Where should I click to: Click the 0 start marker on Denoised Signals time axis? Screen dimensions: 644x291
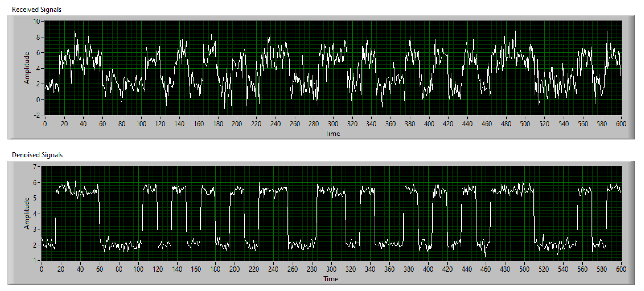[42, 269]
